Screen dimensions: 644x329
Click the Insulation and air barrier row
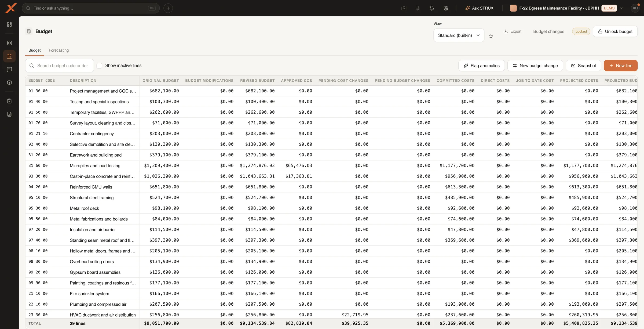pyautogui.click(x=331, y=230)
